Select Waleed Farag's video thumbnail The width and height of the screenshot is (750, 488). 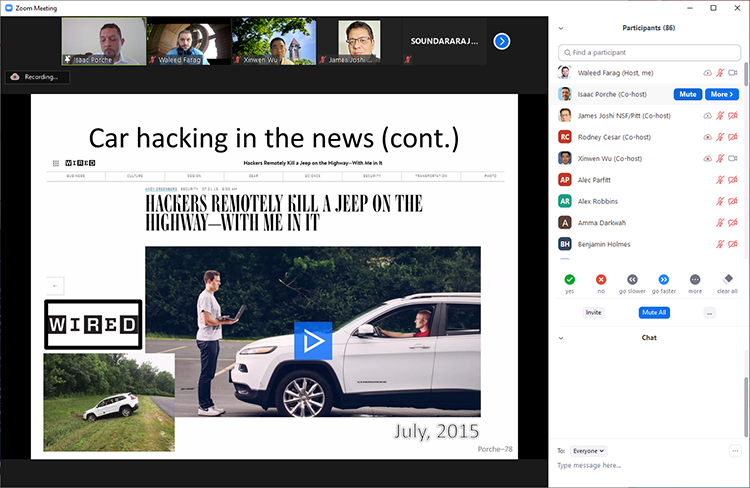(x=189, y=41)
